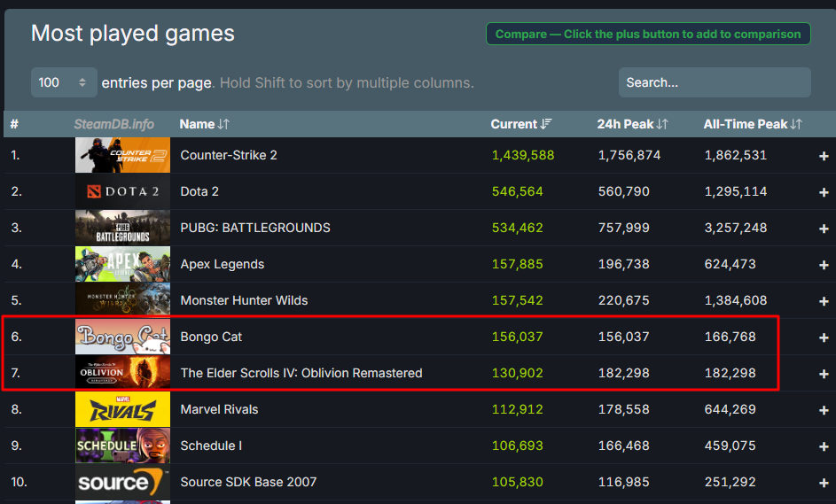Screen dimensions: 836x504
Task: Select current player count 546,564
Action: 517,191
